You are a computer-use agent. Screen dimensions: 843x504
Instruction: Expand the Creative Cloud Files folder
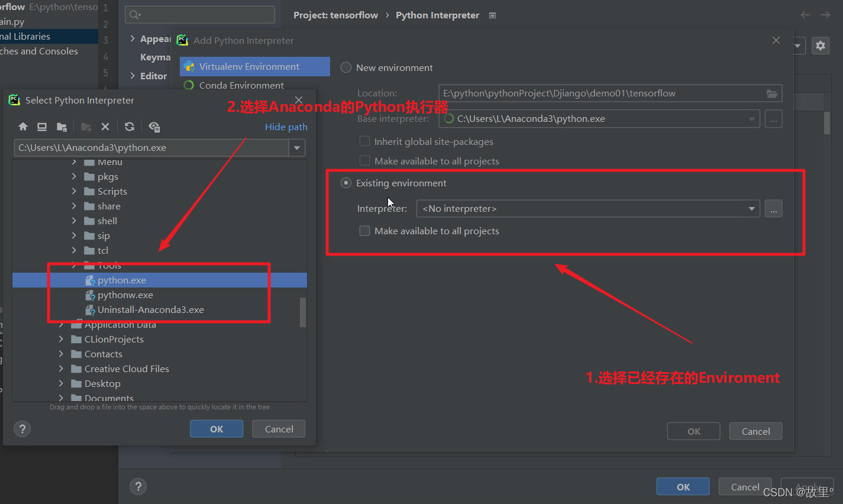(61, 369)
